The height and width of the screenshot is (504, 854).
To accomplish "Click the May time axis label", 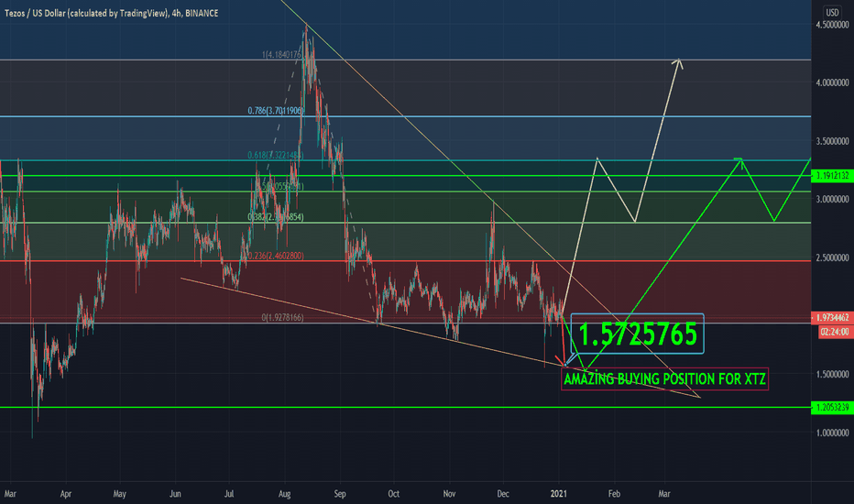I will coord(119,494).
